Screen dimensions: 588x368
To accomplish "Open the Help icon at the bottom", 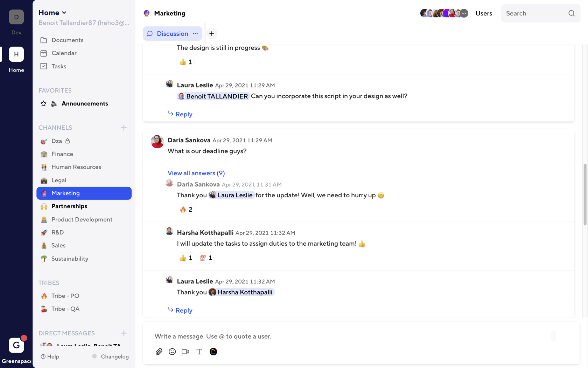I will pos(43,356).
